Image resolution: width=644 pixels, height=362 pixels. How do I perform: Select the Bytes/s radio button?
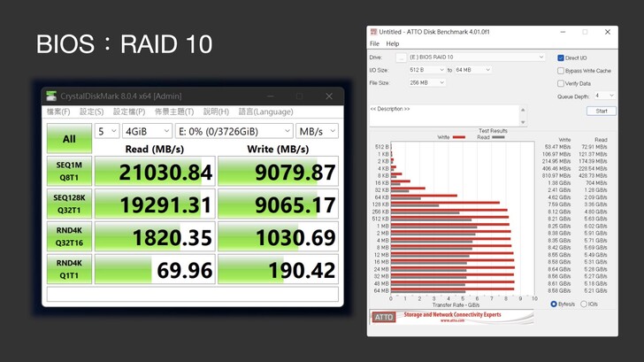click(x=553, y=304)
